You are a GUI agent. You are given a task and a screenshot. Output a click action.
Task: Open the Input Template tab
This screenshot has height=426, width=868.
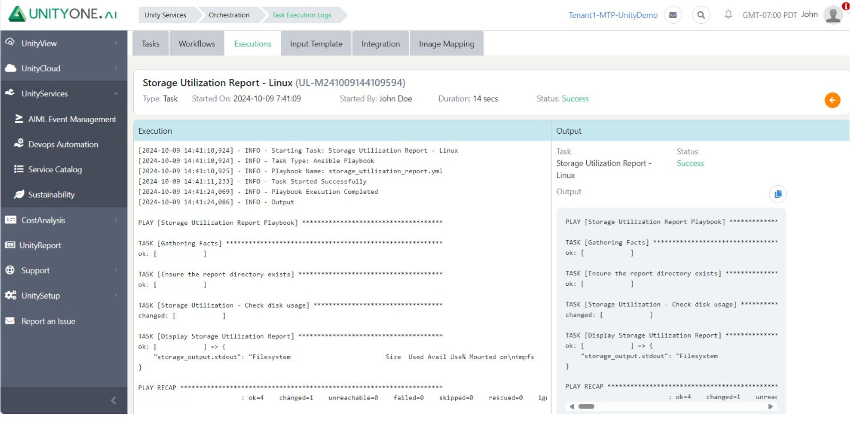coord(316,44)
